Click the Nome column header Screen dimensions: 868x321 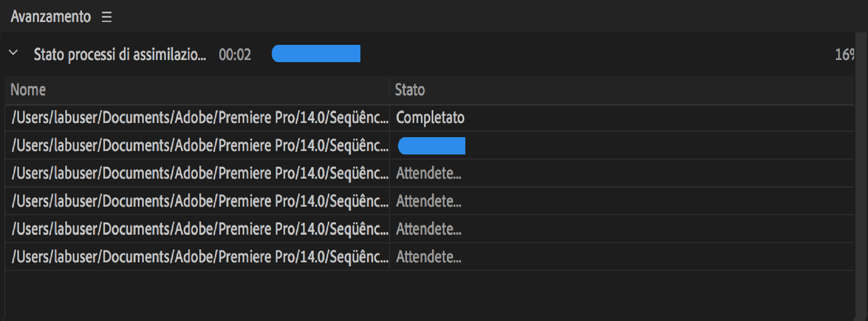tap(28, 90)
